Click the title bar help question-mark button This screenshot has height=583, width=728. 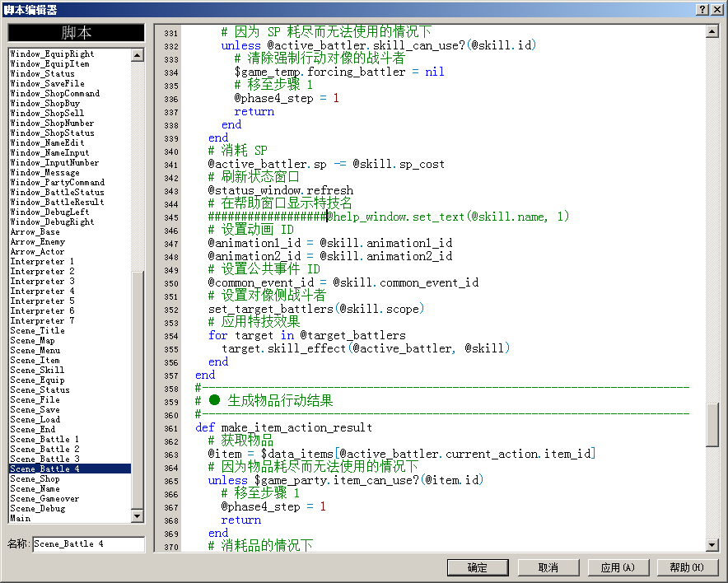pos(702,9)
